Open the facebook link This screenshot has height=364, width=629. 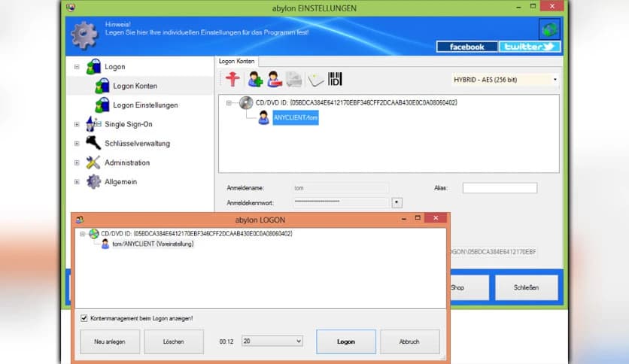(467, 47)
